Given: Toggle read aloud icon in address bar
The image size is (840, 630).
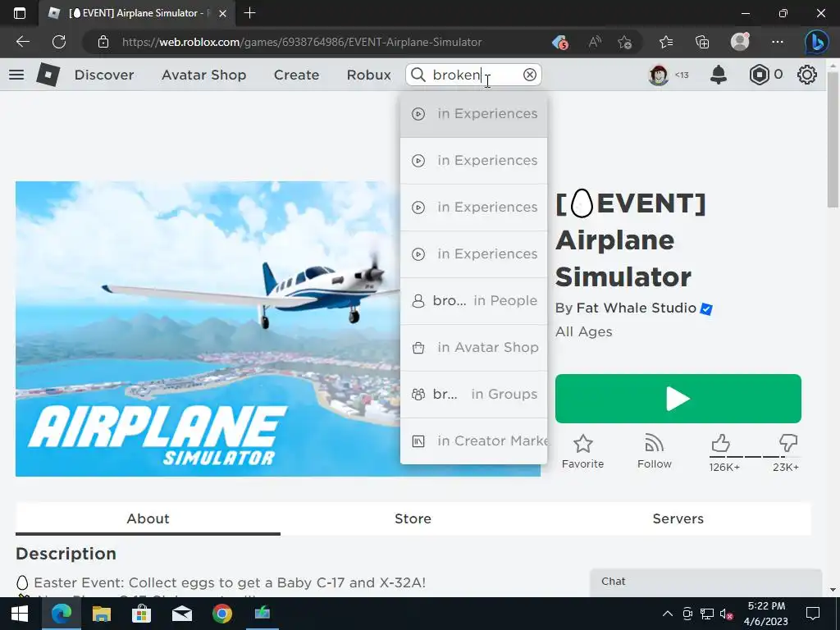Looking at the screenshot, I should click(x=595, y=42).
